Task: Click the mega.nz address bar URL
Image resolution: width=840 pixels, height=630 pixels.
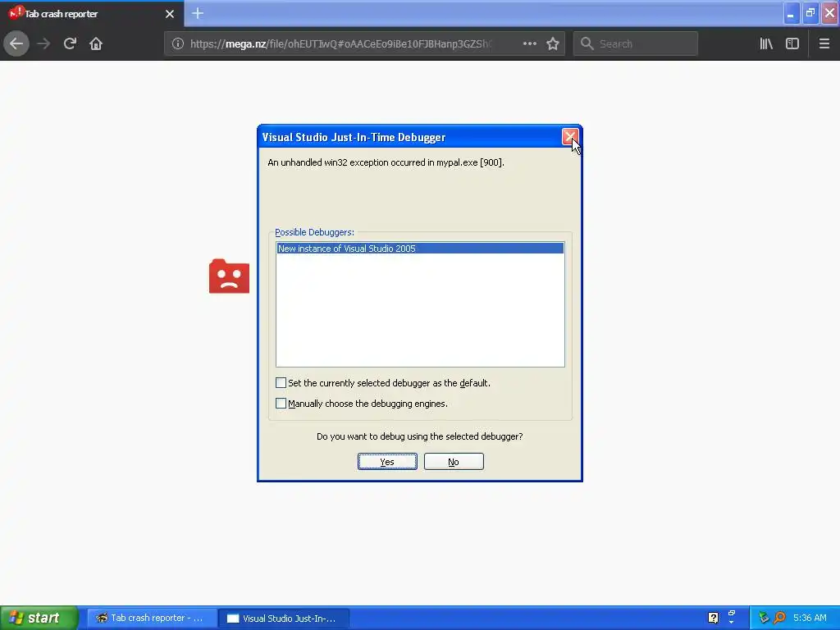Action: coord(340,43)
